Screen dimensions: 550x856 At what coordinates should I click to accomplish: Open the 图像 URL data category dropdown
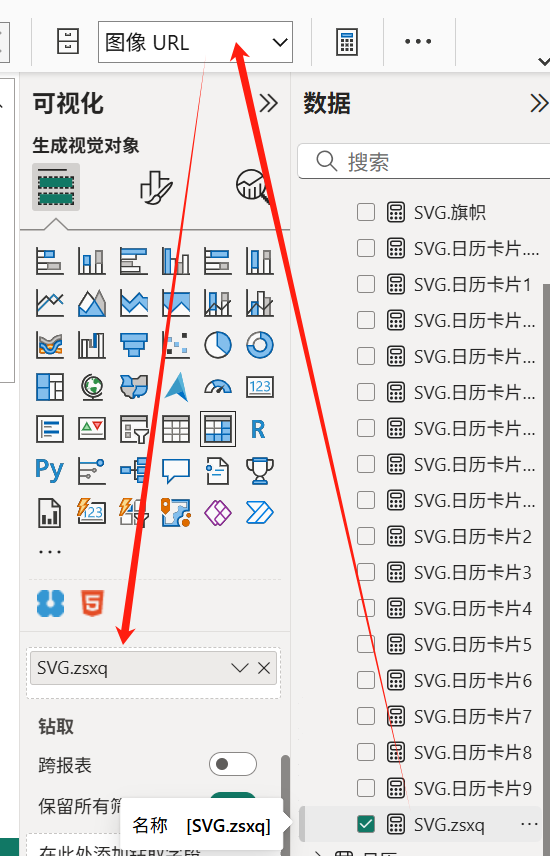[x=195, y=42]
